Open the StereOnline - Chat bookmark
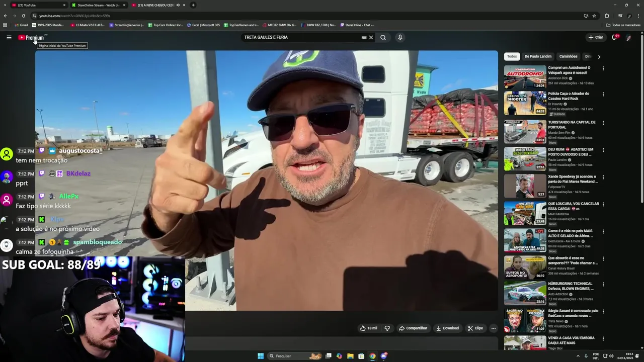 pos(357,25)
